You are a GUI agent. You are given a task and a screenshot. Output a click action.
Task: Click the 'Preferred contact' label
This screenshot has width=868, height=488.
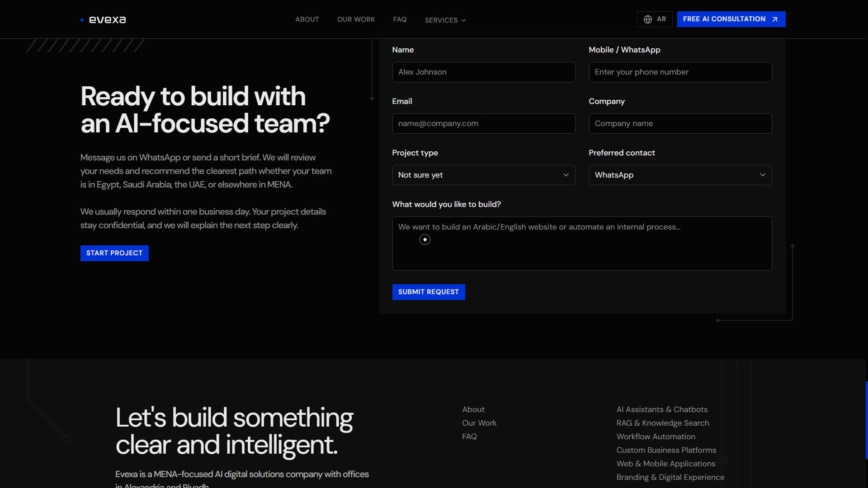click(x=621, y=153)
